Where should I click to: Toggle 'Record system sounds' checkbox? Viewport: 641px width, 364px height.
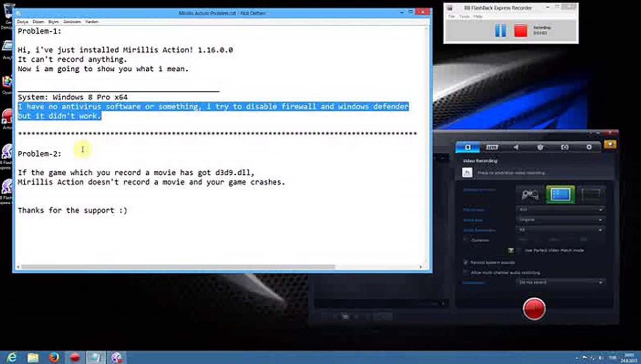pos(466,262)
